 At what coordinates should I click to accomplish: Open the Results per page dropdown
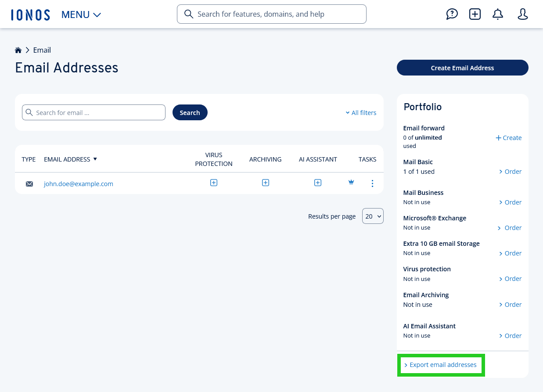coord(373,216)
